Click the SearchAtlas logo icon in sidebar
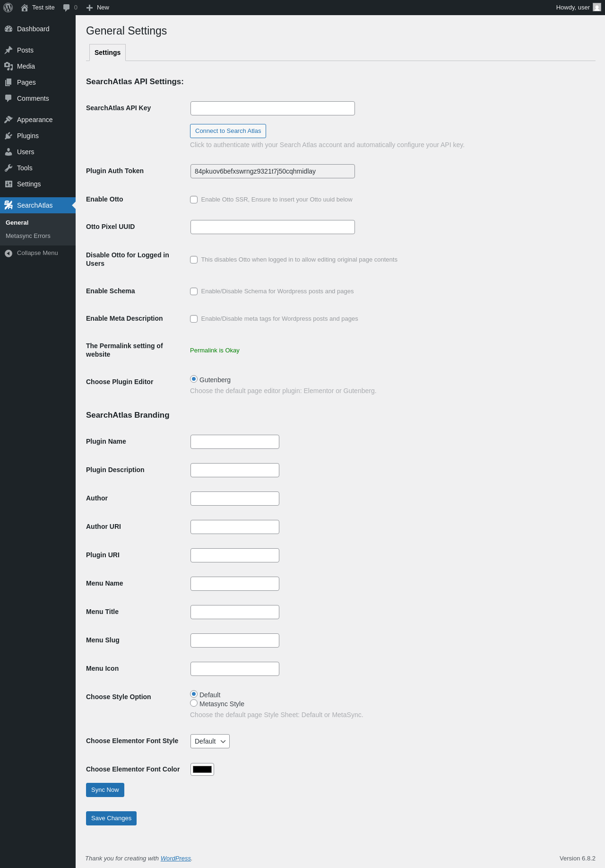Screen dimensions: 605x868 pyautogui.click(x=9, y=205)
